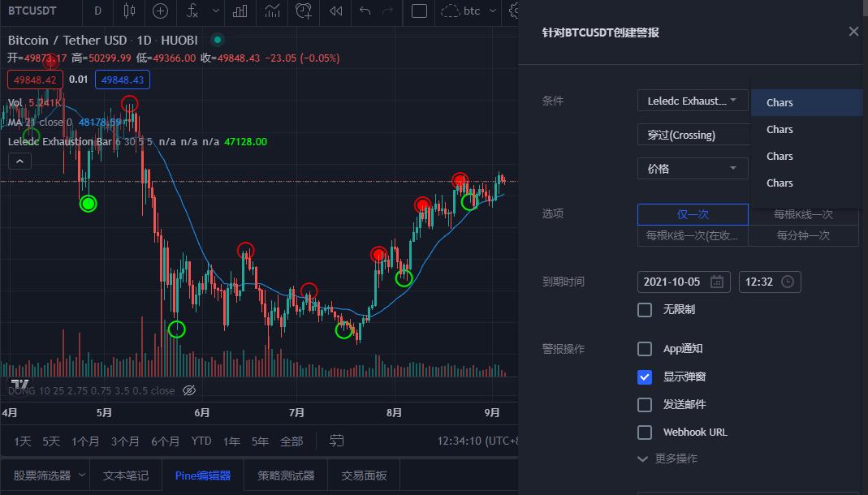Screen dimensions: 868x495
Task: Click the red bid price 49848.42 box
Action: [35, 80]
